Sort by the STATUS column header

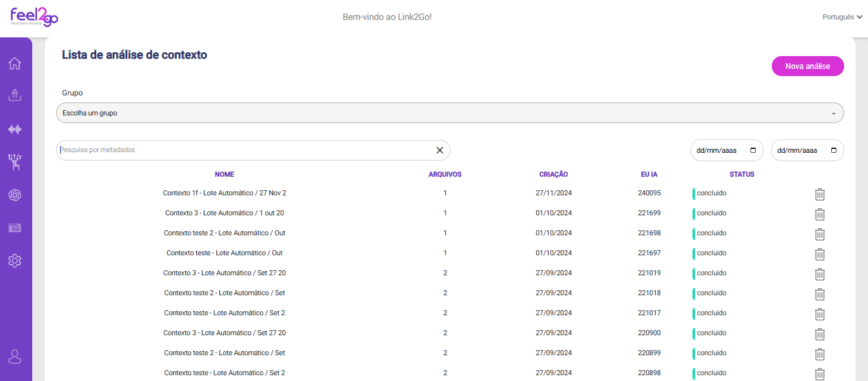click(x=742, y=174)
